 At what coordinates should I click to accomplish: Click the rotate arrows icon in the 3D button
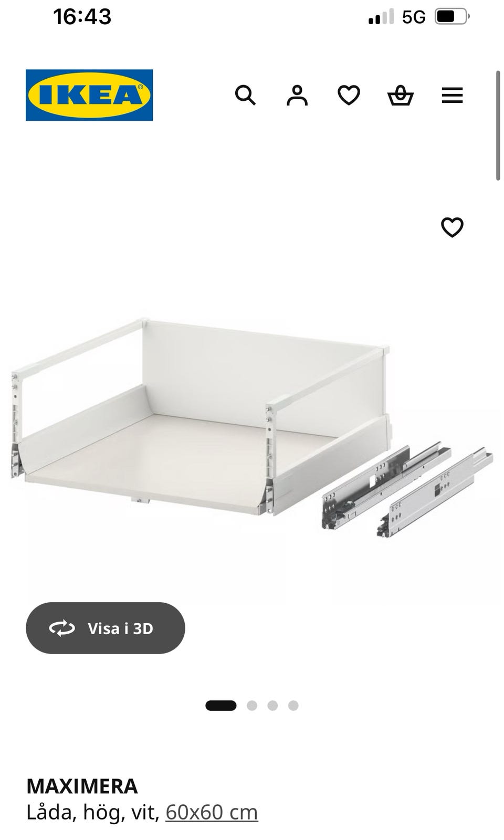62,628
